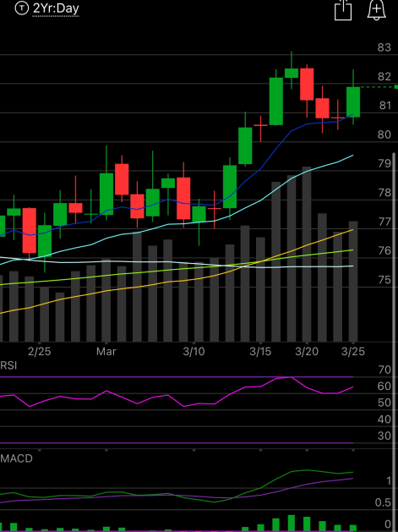Tap the circled T icon beside 2Yr:Day
The height and width of the screenshot is (532, 398).
click(22, 8)
